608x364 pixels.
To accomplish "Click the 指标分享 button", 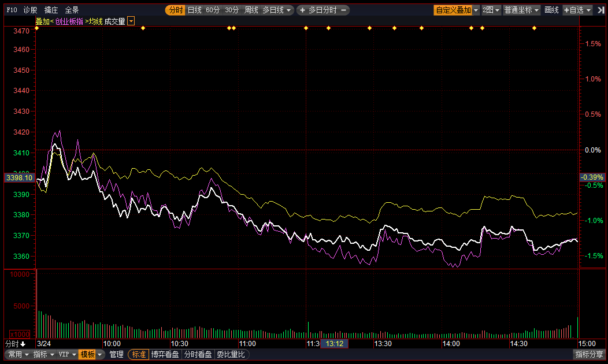I will (589, 354).
